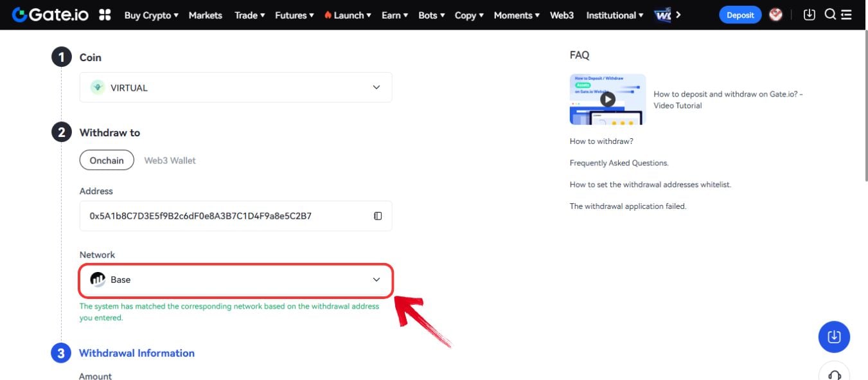Click the nav bar right arrow chevron

pyautogui.click(x=678, y=15)
